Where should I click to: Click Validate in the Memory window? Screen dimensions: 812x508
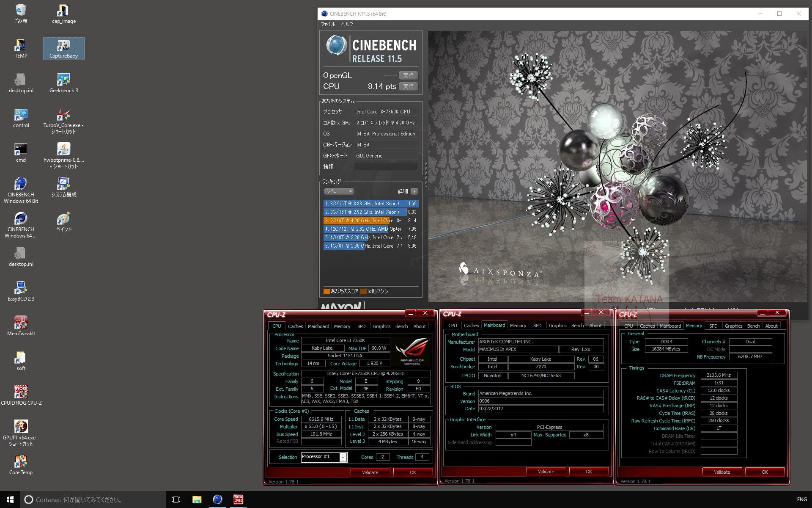[x=722, y=472]
